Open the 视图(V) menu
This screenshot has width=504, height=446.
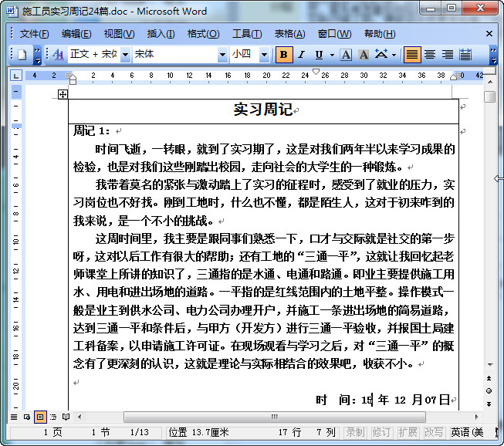[x=119, y=34]
